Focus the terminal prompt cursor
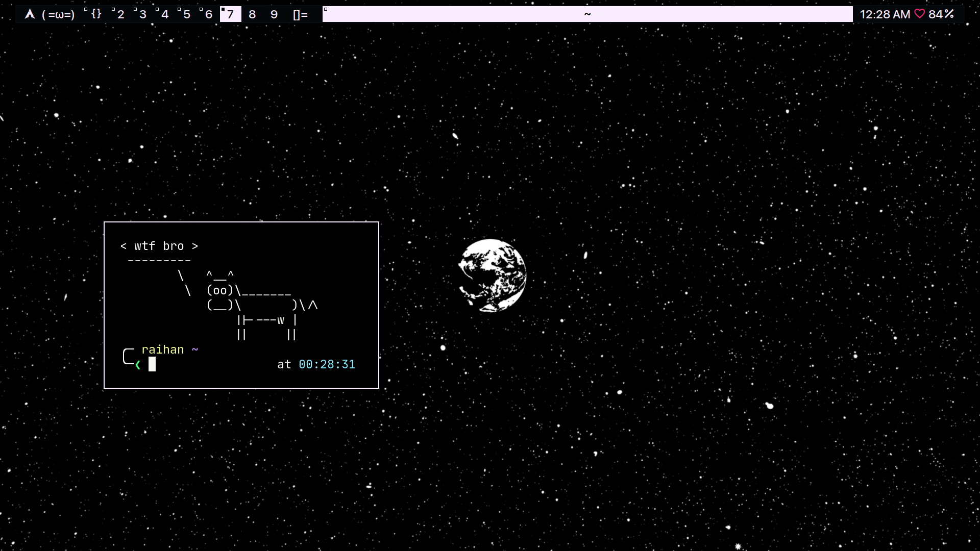The image size is (980, 551). (152, 364)
